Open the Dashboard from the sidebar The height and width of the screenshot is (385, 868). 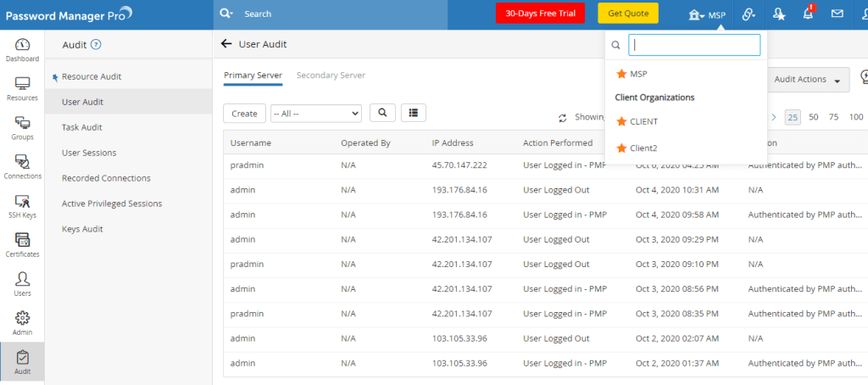point(22,49)
